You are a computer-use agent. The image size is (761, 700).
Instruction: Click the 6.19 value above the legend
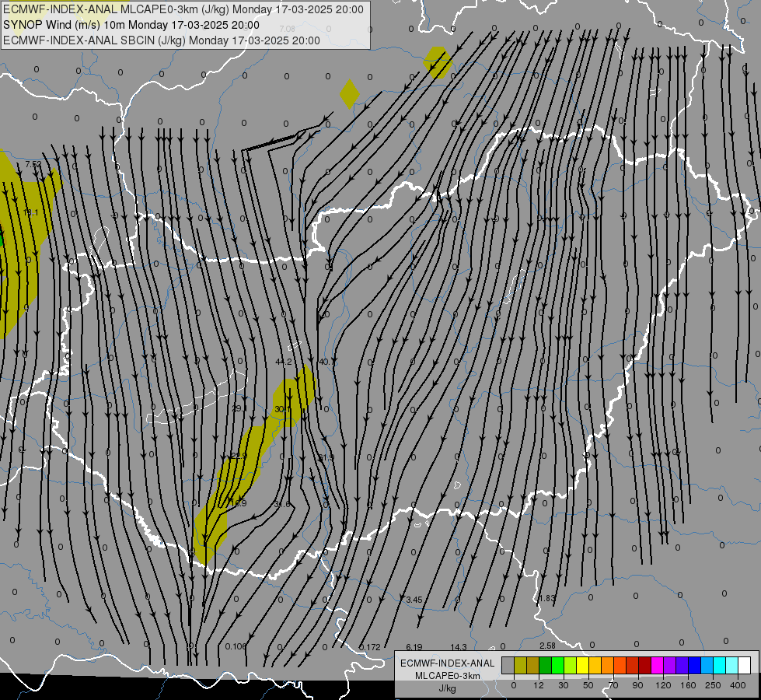coord(414,647)
